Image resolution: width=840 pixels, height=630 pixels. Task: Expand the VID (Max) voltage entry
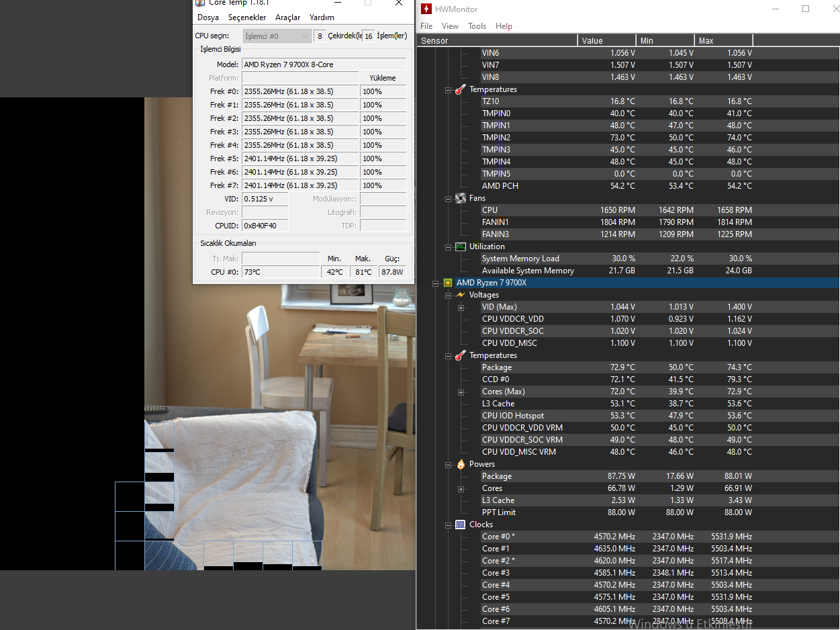pos(461,308)
